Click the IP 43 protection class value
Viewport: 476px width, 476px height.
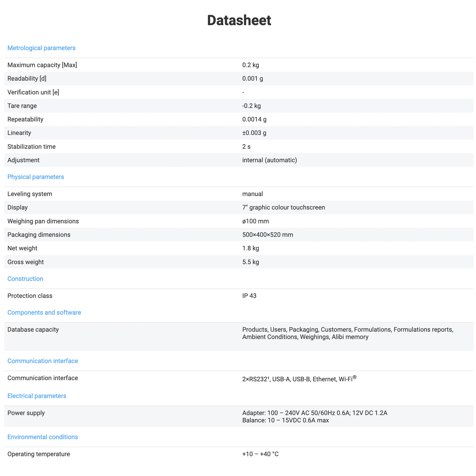click(x=249, y=295)
